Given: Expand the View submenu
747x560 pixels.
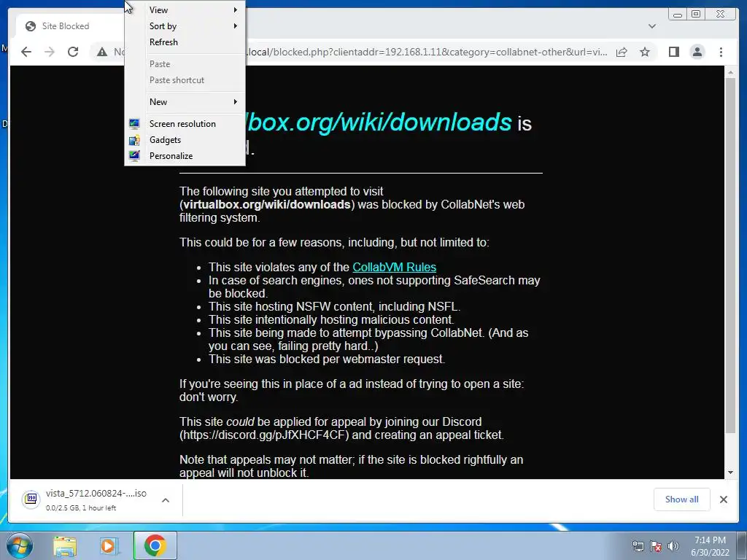Looking at the screenshot, I should [185, 10].
